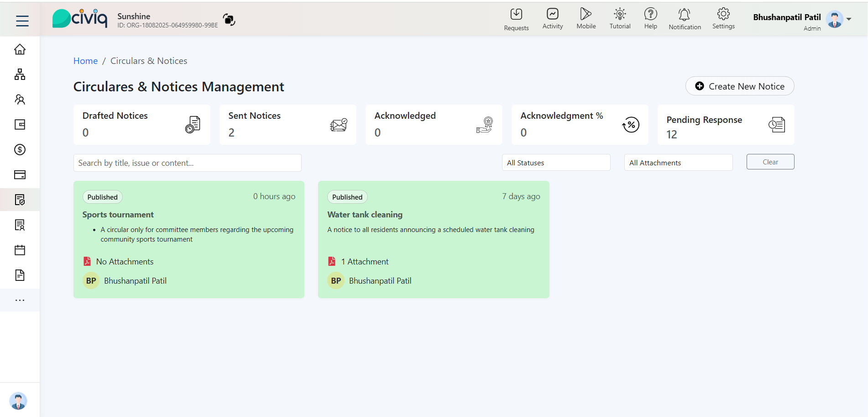Expand the Bhushanpatil Patil profile dropdown arrow
This screenshot has width=868, height=417.
[849, 19]
